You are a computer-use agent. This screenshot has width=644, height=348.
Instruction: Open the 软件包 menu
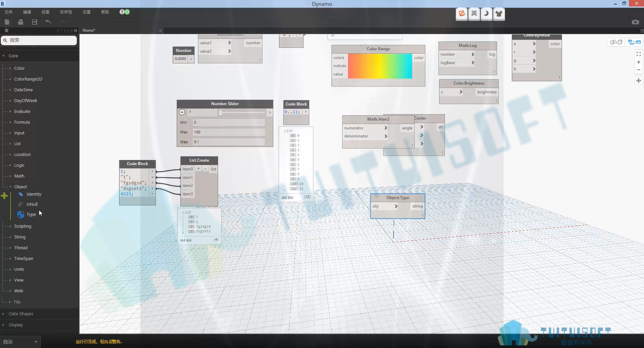(x=66, y=12)
